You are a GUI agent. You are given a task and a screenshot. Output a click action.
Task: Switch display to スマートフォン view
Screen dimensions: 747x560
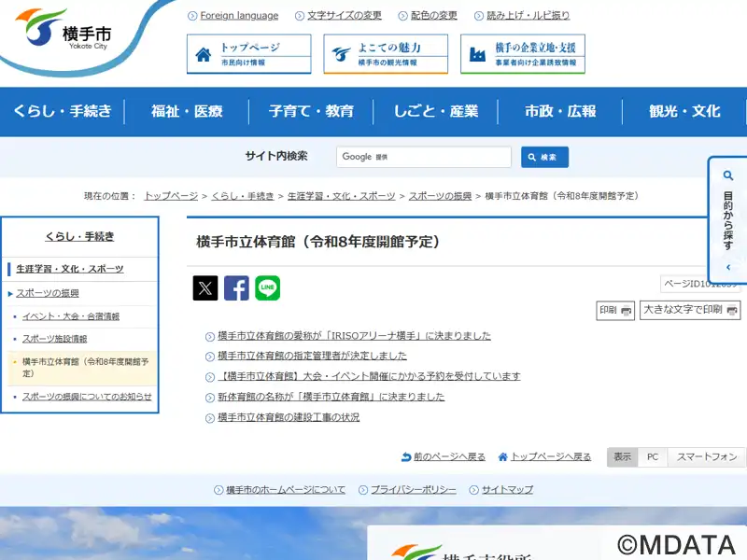[707, 456]
